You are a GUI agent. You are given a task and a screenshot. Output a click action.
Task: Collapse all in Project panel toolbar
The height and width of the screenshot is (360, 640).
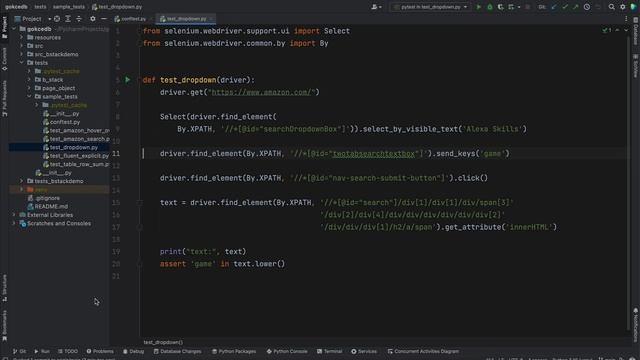coord(79,19)
